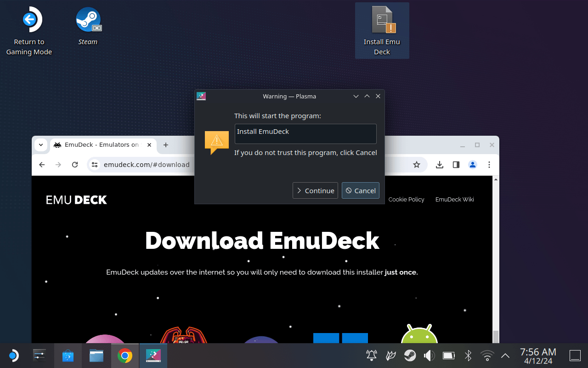The height and width of the screenshot is (368, 588).
Task: Click the Bluetooth tray icon
Action: coord(468,355)
